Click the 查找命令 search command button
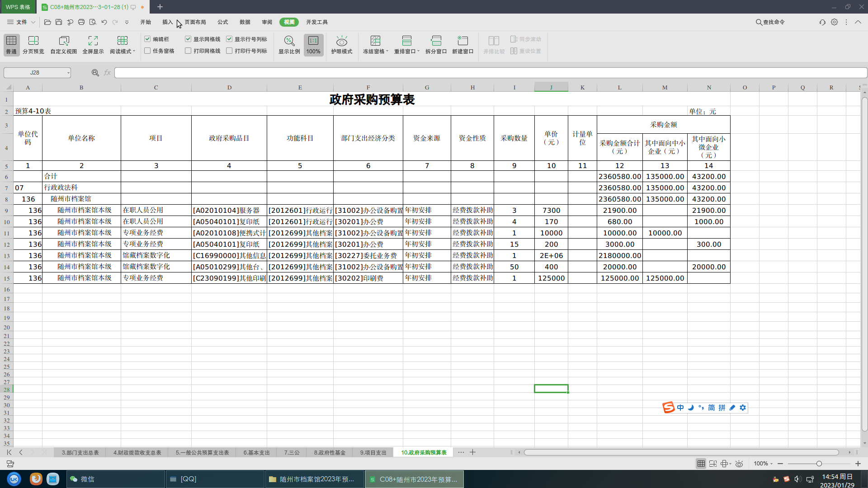 [x=770, y=22]
